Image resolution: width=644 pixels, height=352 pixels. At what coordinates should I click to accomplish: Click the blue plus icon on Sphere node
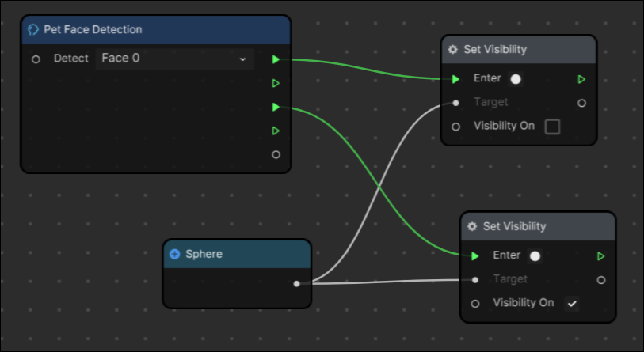coord(174,255)
